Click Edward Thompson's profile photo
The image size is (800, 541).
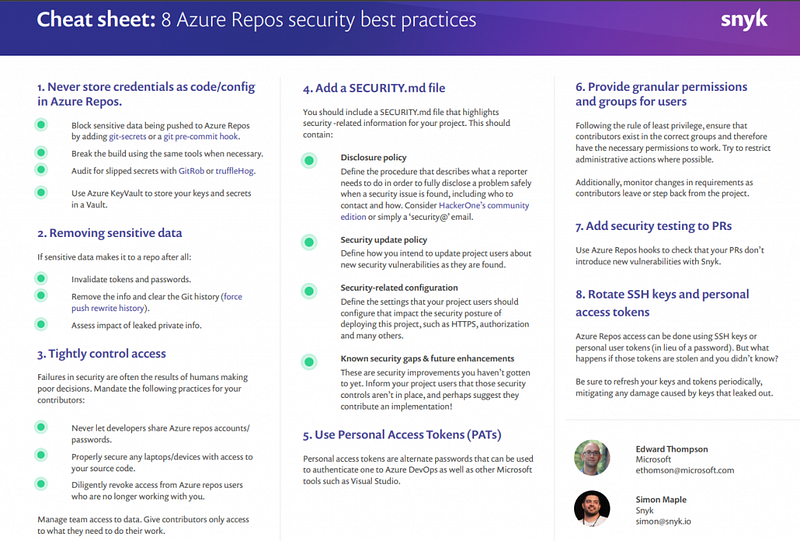pos(592,458)
